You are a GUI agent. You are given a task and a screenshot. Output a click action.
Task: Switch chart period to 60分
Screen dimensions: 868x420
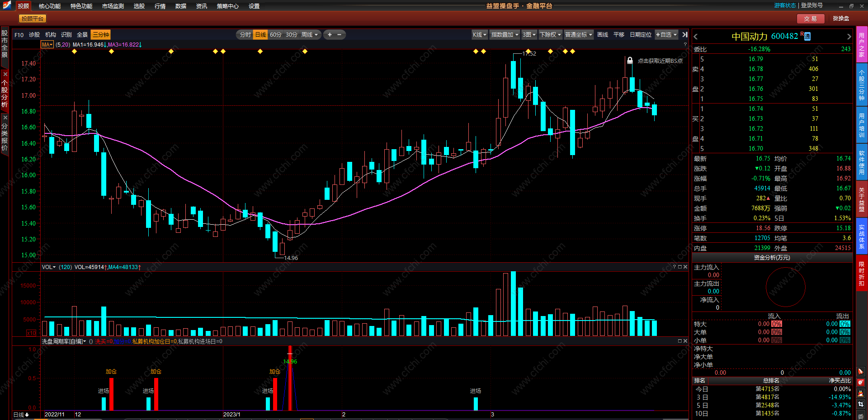pos(275,35)
